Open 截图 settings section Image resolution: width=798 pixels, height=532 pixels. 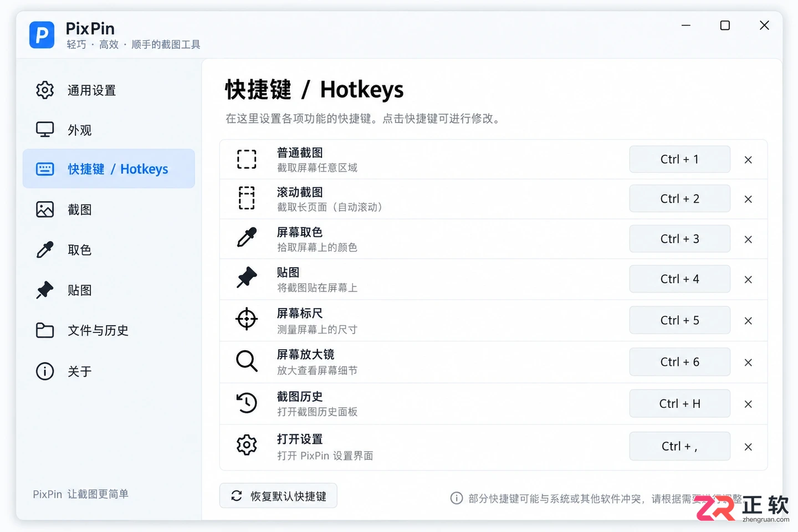pos(109,209)
